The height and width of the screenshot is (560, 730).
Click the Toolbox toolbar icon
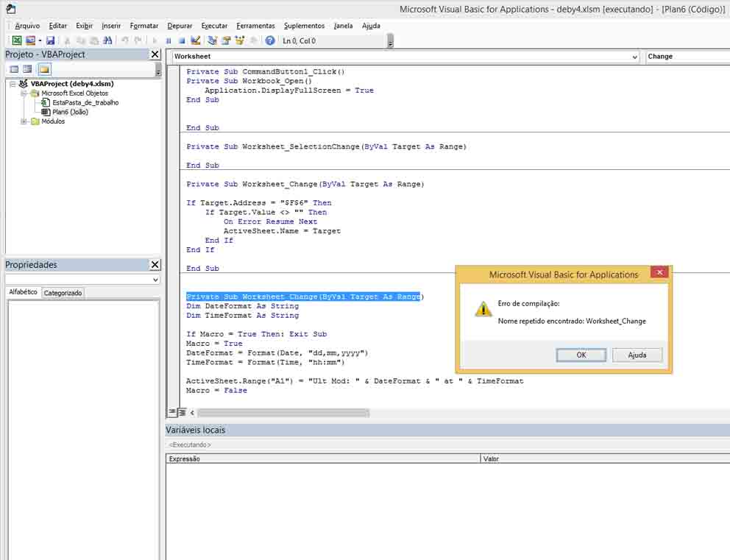coord(253,40)
